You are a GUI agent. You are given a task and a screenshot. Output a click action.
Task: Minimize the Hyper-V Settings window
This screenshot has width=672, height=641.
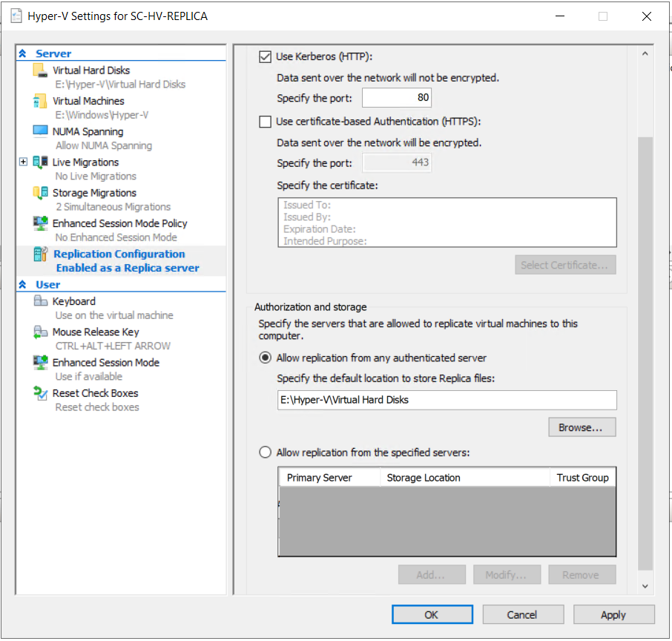click(x=560, y=16)
